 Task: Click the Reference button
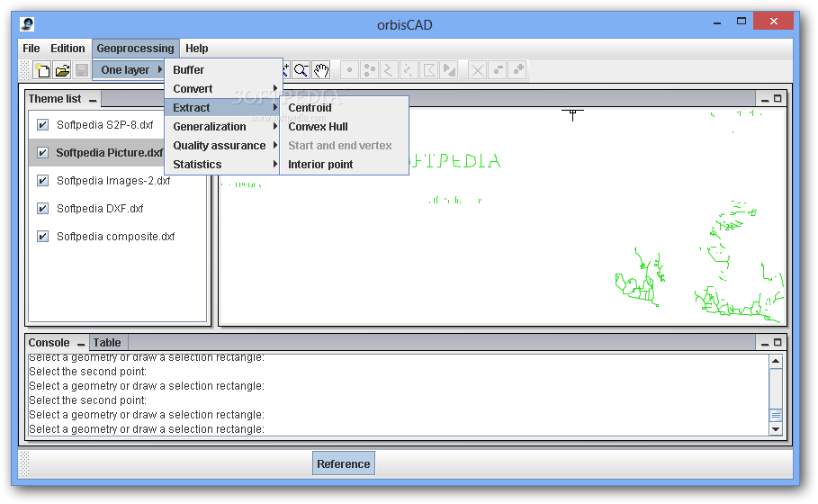point(344,463)
